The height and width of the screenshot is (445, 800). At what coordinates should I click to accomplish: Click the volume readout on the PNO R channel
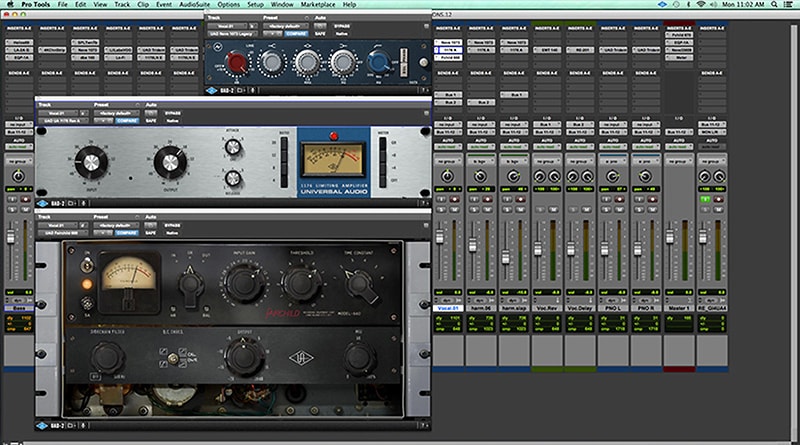coord(645,292)
